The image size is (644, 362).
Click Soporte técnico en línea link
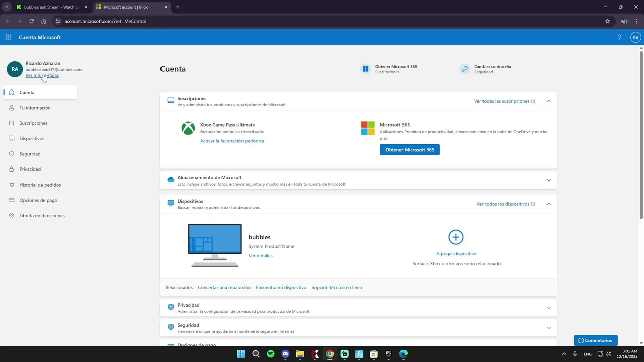[337, 288]
